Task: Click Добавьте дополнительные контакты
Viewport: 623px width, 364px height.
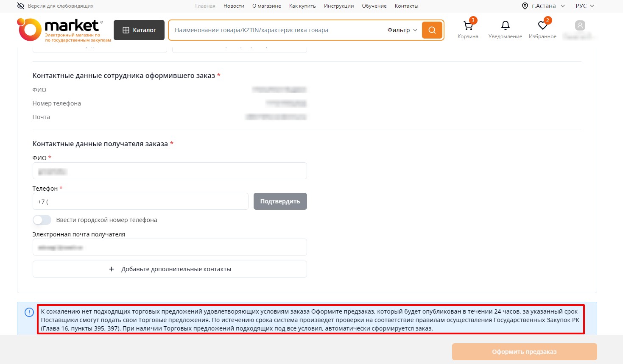Action: tap(170, 269)
